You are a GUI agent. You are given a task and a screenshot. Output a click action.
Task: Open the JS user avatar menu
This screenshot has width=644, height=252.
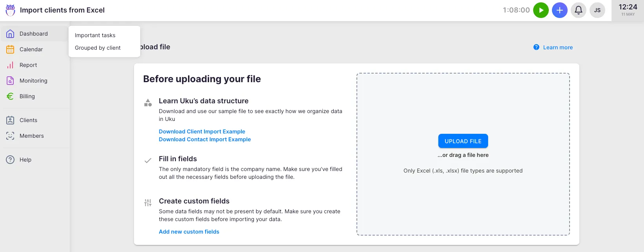coord(597,10)
